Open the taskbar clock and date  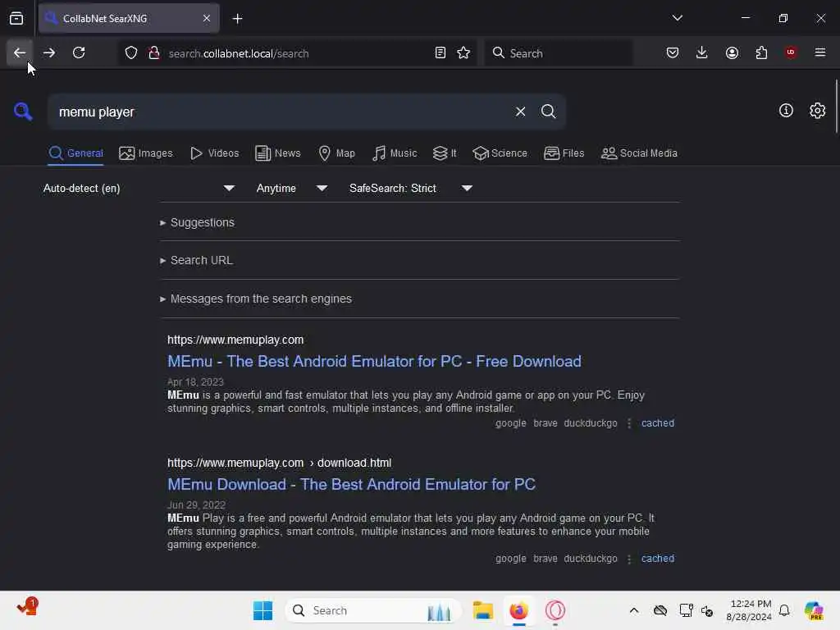[x=748, y=610]
